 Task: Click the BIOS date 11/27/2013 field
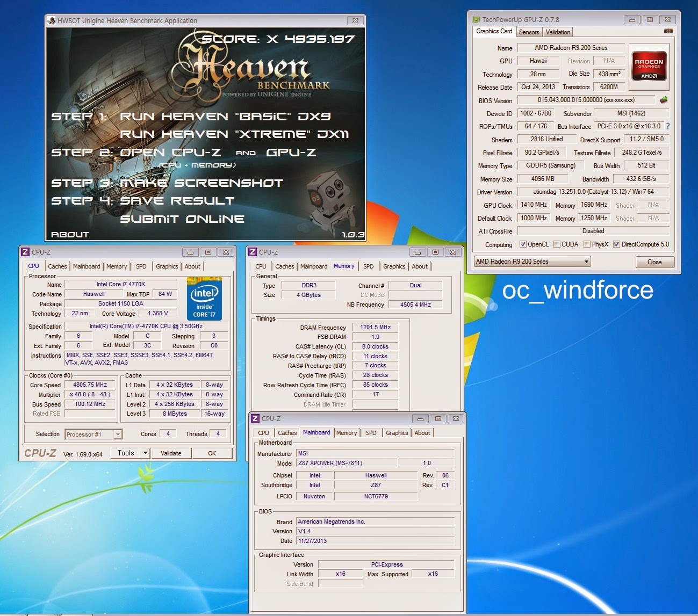point(375,541)
